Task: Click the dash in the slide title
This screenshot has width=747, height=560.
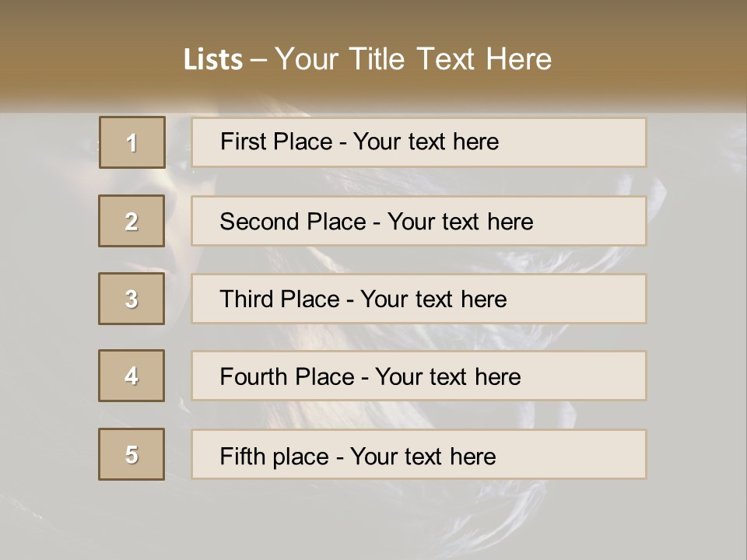Action: (259, 60)
